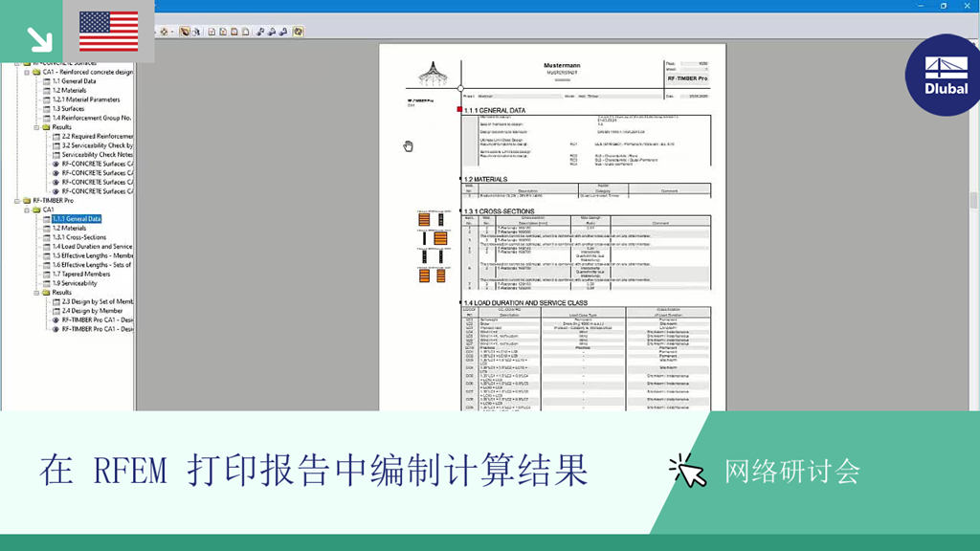This screenshot has height=551, width=980.
Task: Click the page-with-cursor toolbar icon
Action: pyautogui.click(x=195, y=32)
